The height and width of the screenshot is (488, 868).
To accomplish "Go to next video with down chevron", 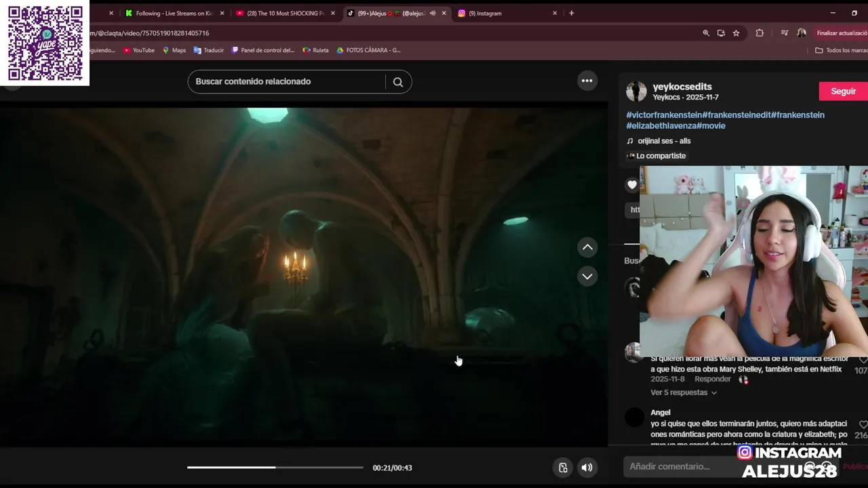I will (587, 277).
